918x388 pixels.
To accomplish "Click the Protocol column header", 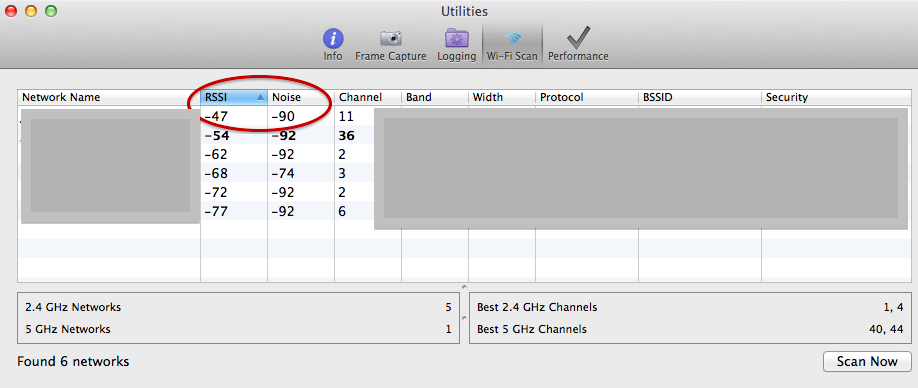I will pos(587,97).
